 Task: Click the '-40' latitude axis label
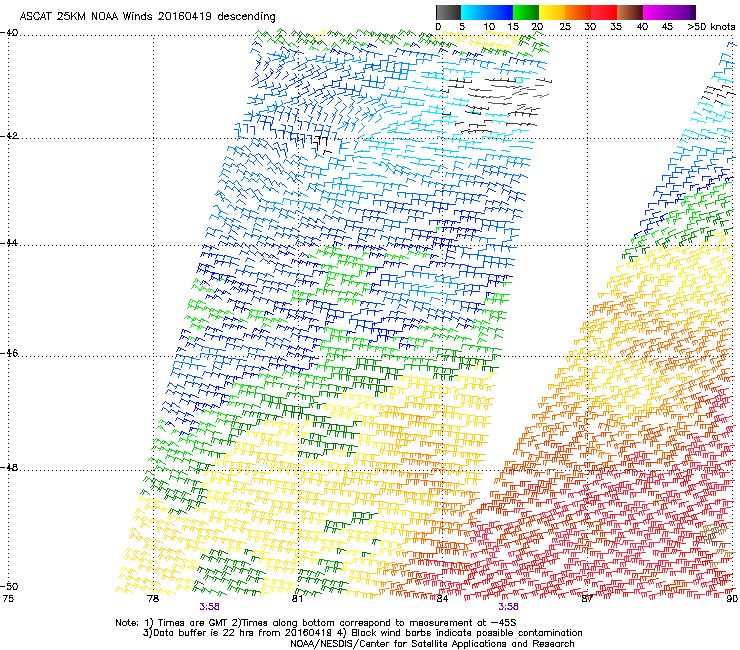pyautogui.click(x=9, y=33)
